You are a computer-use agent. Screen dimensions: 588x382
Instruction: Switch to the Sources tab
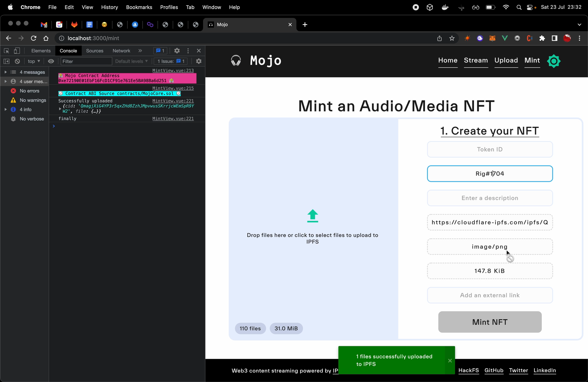coord(95,51)
